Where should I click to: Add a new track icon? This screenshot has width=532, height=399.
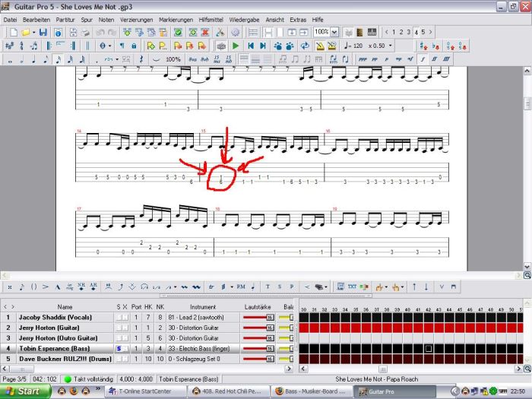pos(127,32)
